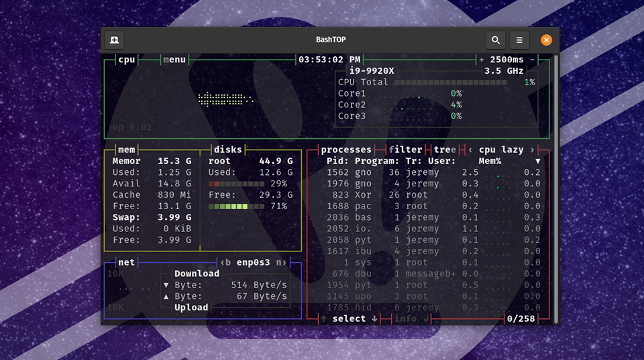This screenshot has height=360, width=644.
Task: Click the Swap: 3.99 G entry
Action: 152,218
